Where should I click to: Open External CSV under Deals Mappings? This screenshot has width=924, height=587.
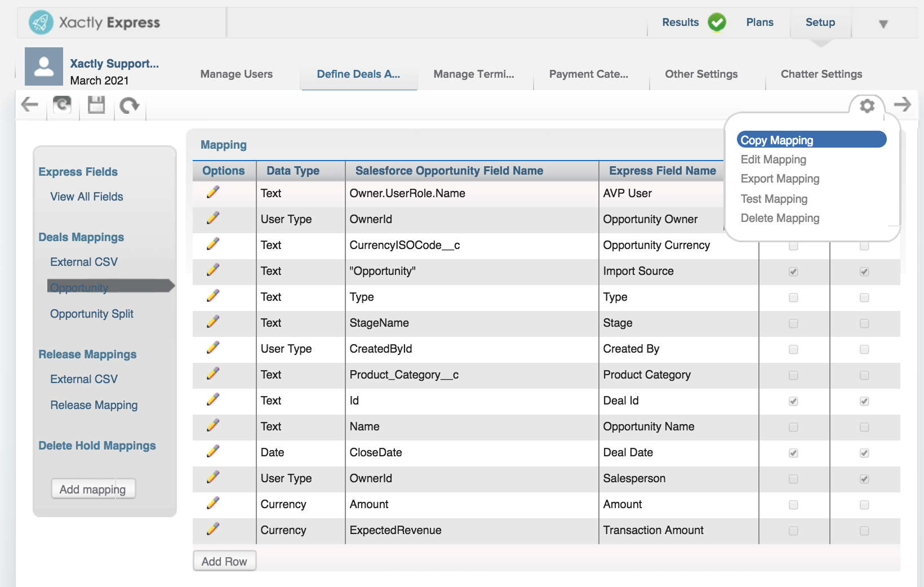84,262
